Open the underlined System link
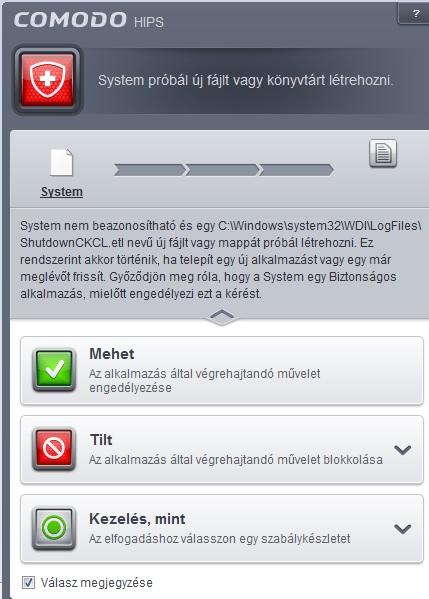 click(62, 192)
